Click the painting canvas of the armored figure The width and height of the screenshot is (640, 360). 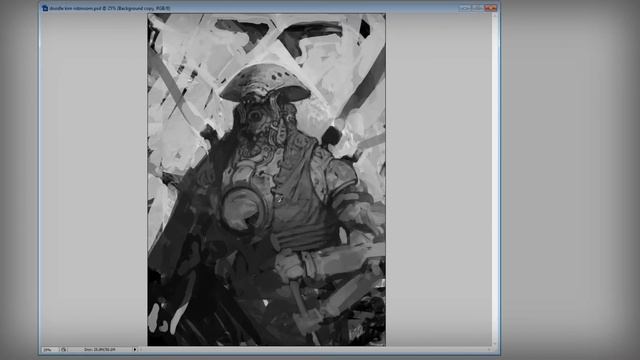267,180
